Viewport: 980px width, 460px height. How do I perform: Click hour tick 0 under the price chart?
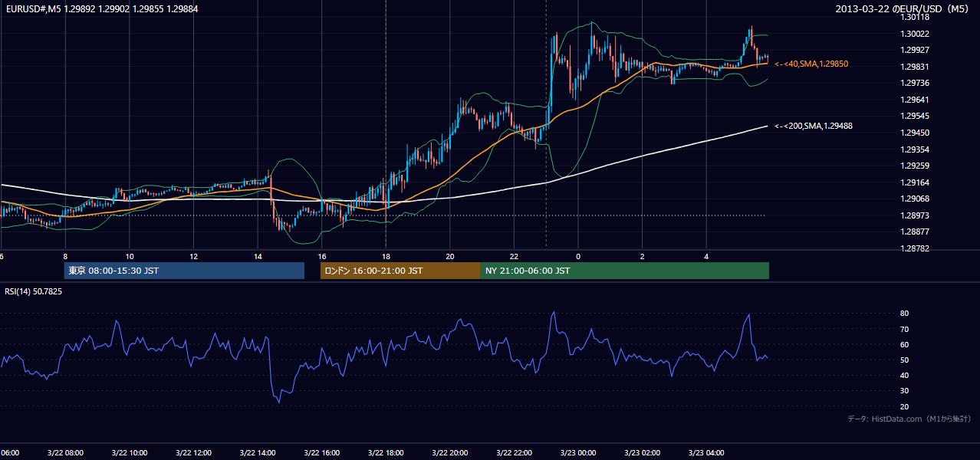coord(578,256)
